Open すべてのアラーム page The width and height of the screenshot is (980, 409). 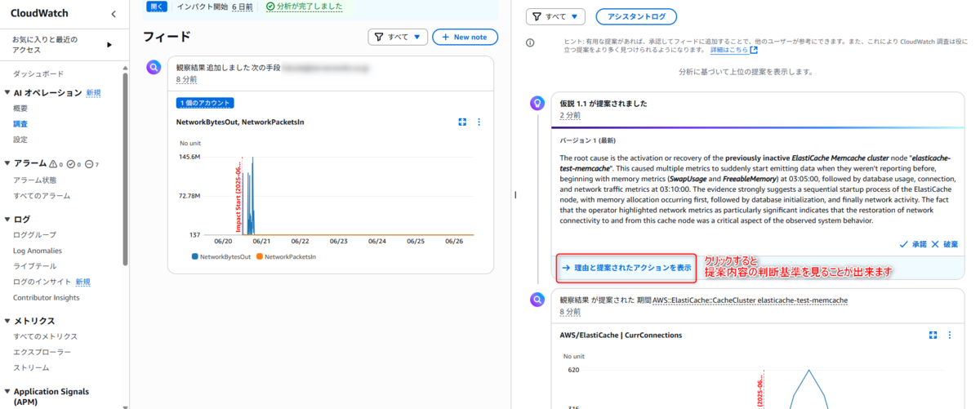coord(42,196)
